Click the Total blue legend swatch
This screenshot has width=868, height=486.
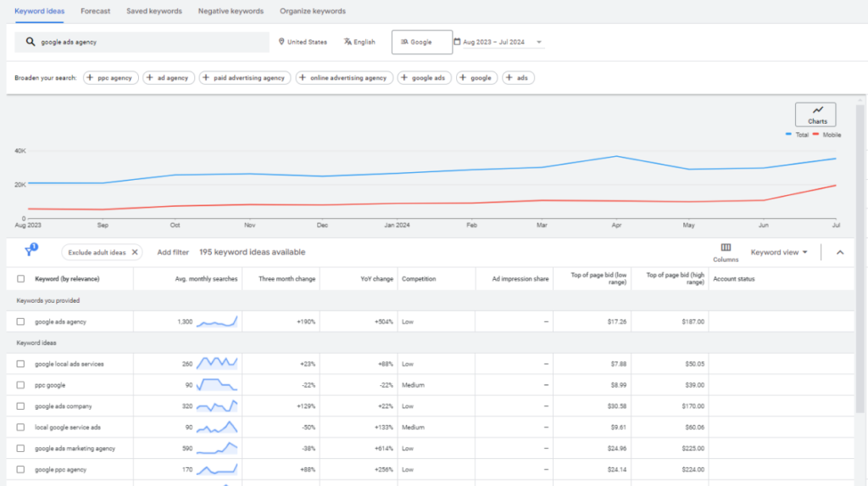pos(788,134)
